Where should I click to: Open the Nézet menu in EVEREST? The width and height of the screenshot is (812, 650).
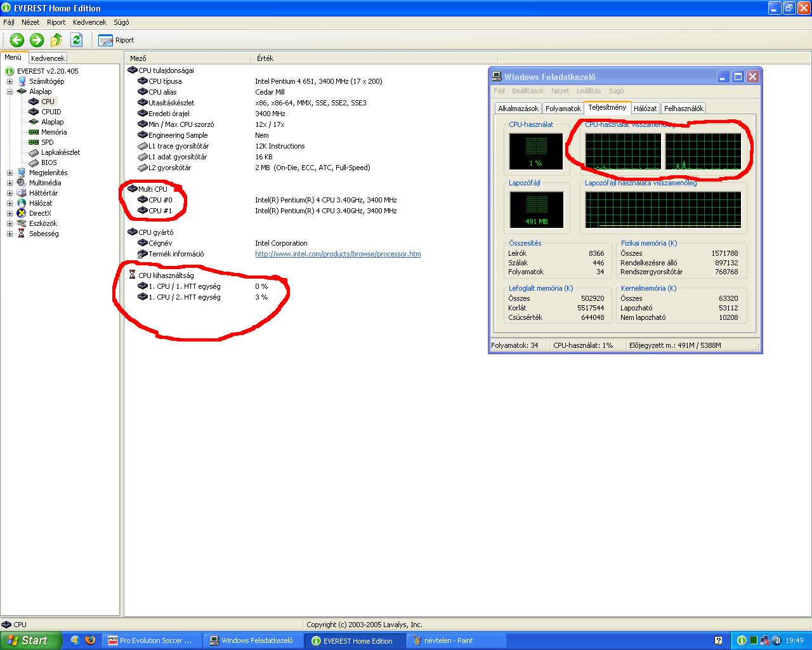(30, 22)
